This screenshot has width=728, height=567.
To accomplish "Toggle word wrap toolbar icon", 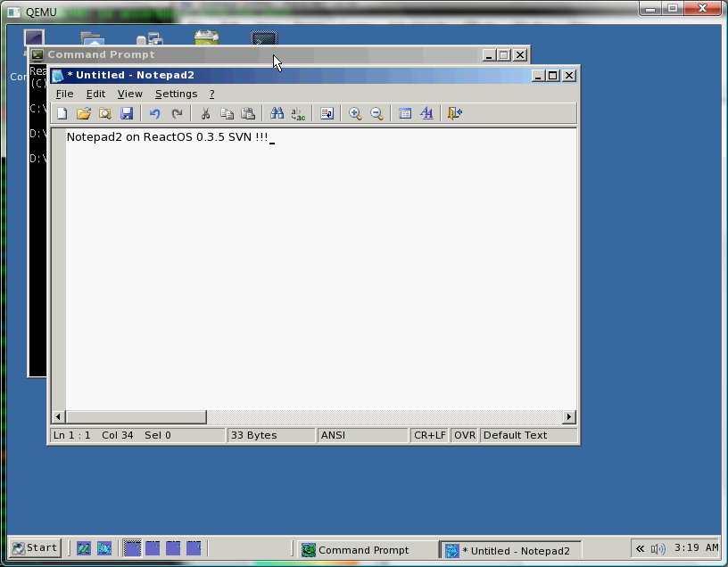I will point(327,113).
